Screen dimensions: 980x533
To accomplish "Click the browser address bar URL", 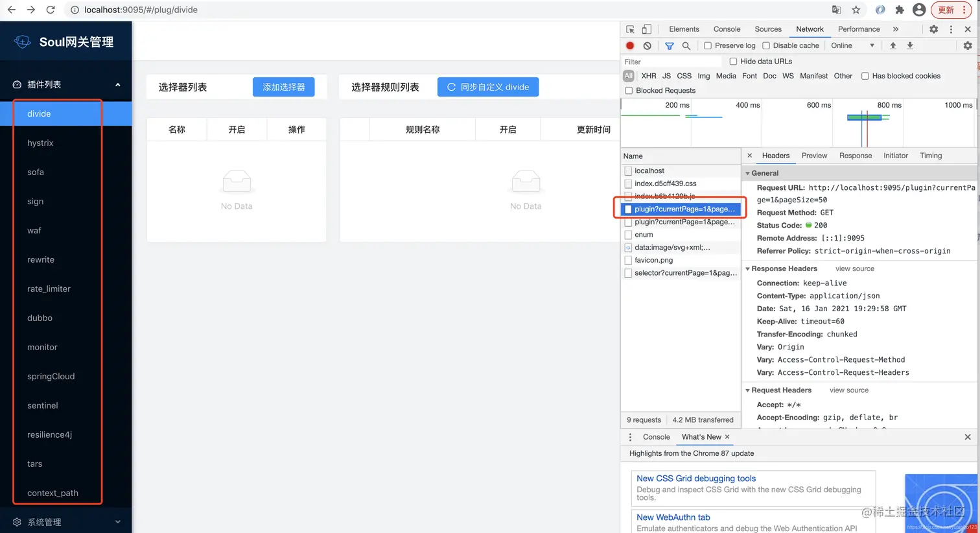I will point(141,10).
